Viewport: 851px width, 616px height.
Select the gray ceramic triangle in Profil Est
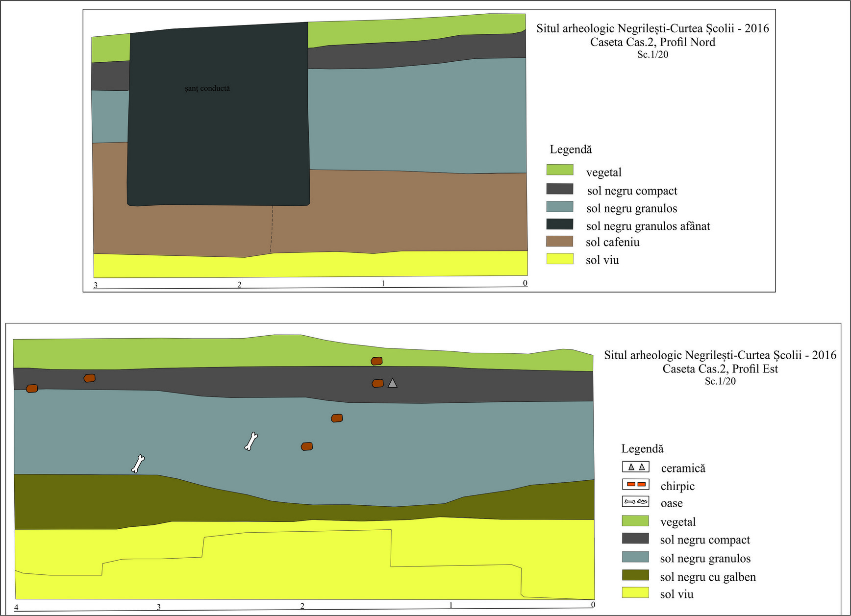coord(392,383)
